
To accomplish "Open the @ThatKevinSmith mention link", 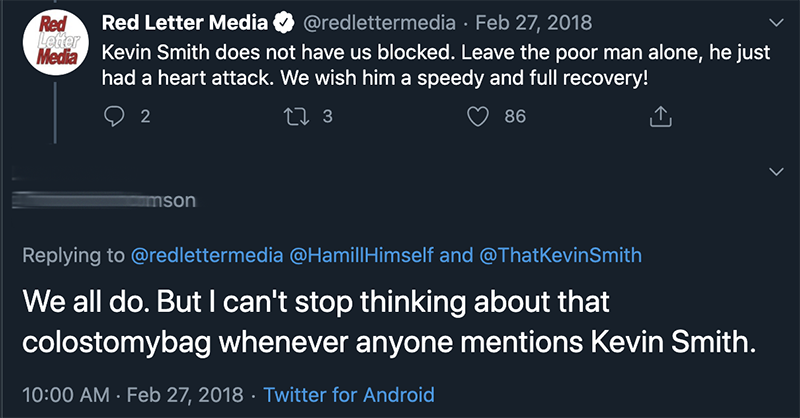I will pos(560,255).
